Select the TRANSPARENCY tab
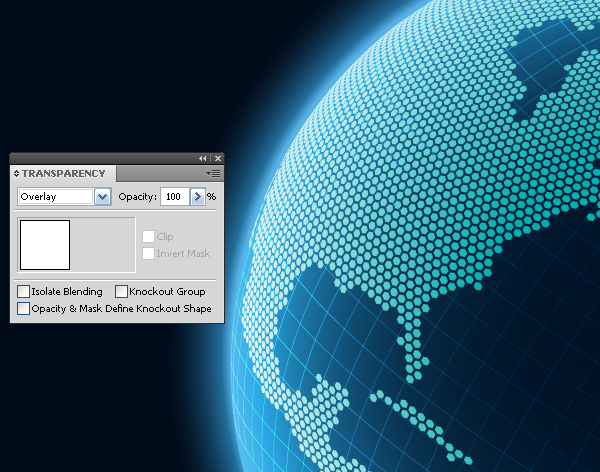This screenshot has width=600, height=472. coord(63,173)
